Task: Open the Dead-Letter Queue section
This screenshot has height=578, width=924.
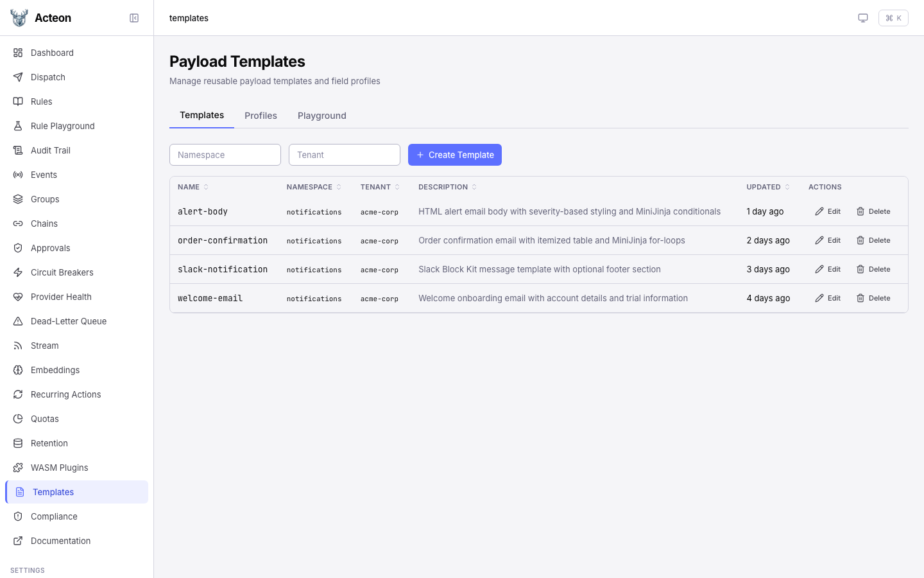Action: [69, 321]
